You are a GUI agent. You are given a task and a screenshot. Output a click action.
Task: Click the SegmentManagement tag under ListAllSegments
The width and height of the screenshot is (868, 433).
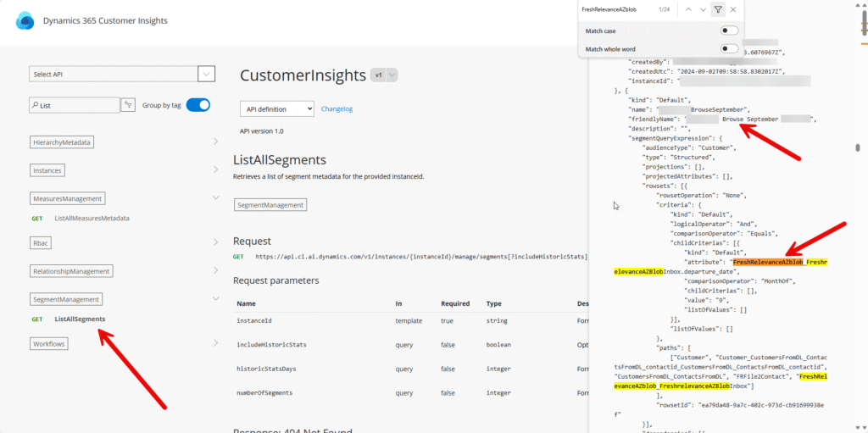[270, 205]
